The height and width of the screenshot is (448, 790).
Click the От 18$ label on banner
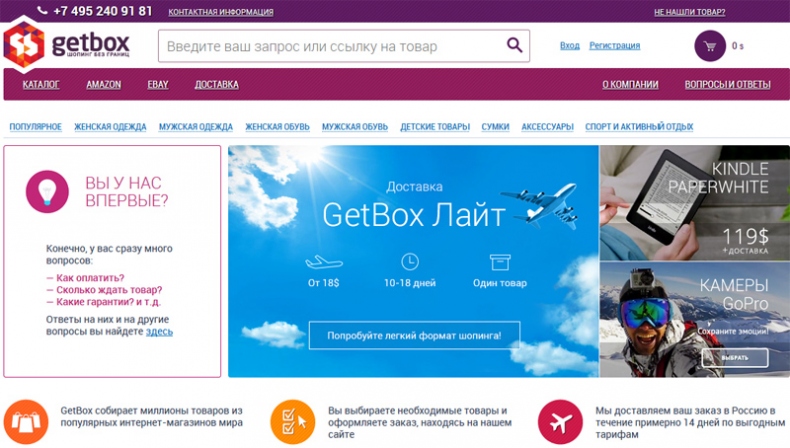[323, 283]
